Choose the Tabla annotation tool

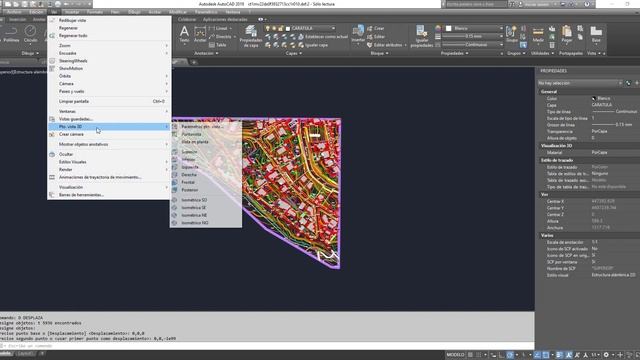[x=218, y=45]
